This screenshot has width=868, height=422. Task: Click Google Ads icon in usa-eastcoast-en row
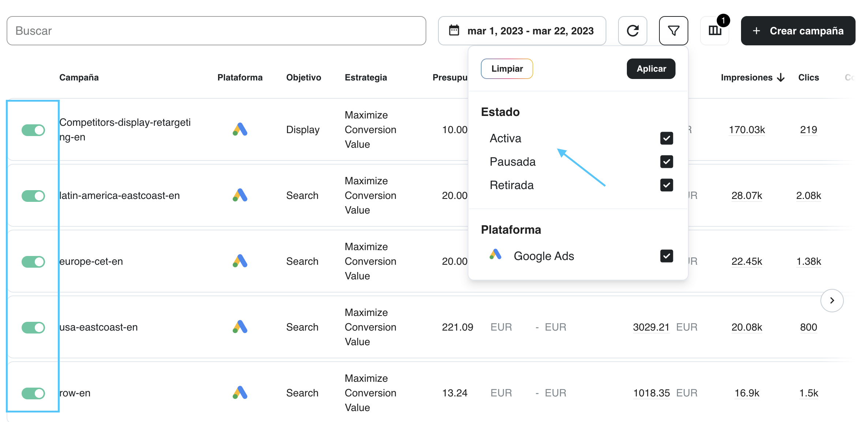[240, 327]
